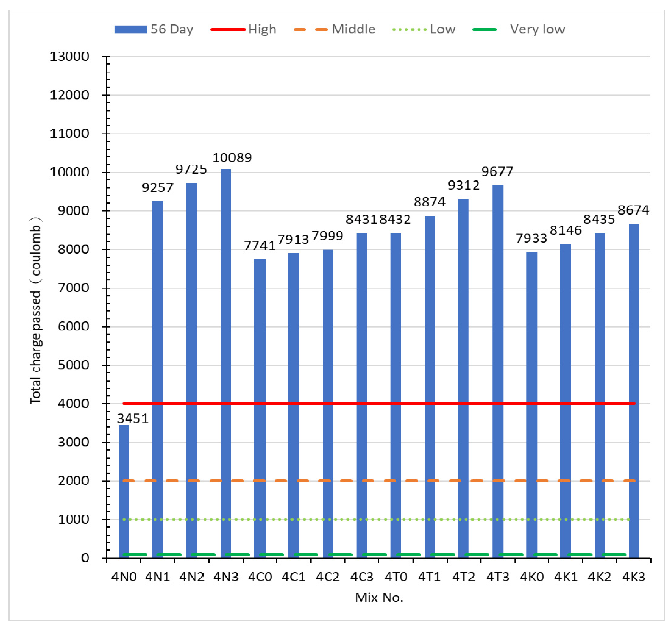The height and width of the screenshot is (629, 672).
Task: Click the 9677 data label
Action: (x=497, y=171)
